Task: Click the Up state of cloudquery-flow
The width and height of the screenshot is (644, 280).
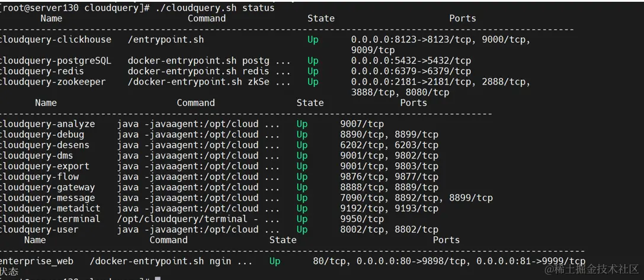Action: [x=302, y=177]
